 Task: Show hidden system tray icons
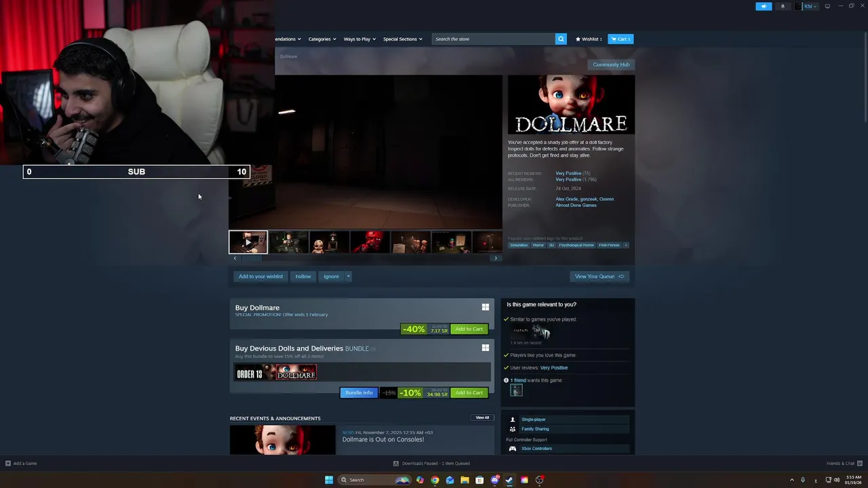pyautogui.click(x=792, y=480)
